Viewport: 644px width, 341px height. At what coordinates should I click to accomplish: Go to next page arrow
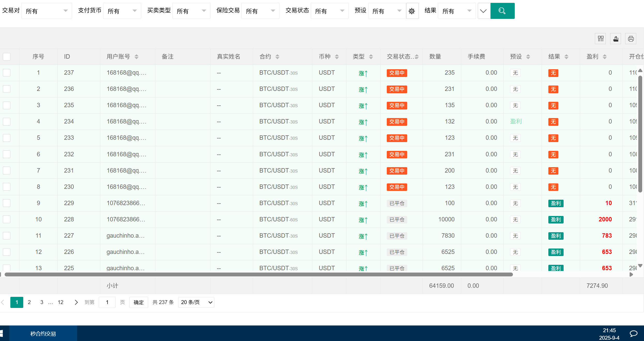coord(76,302)
